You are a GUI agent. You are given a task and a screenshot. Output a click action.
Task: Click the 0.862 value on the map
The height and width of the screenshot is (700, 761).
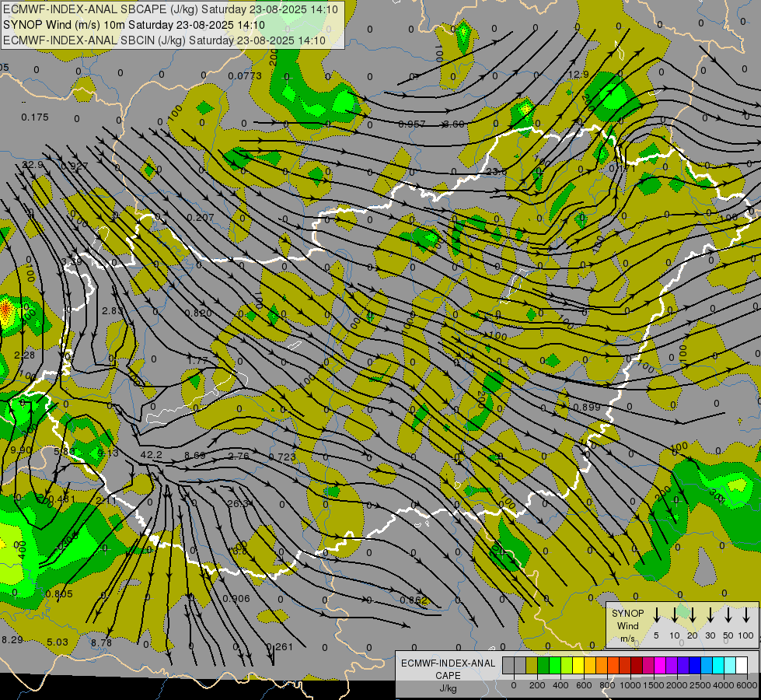pyautogui.click(x=414, y=600)
